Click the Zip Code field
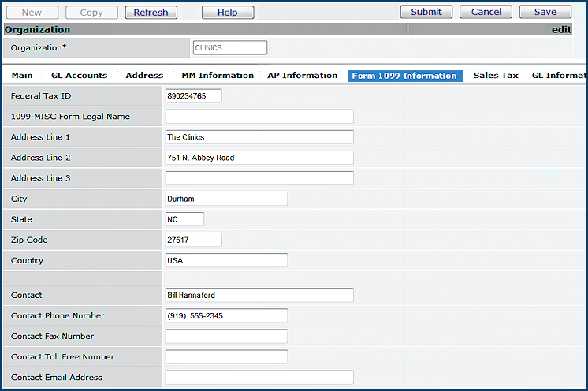 [193, 240]
